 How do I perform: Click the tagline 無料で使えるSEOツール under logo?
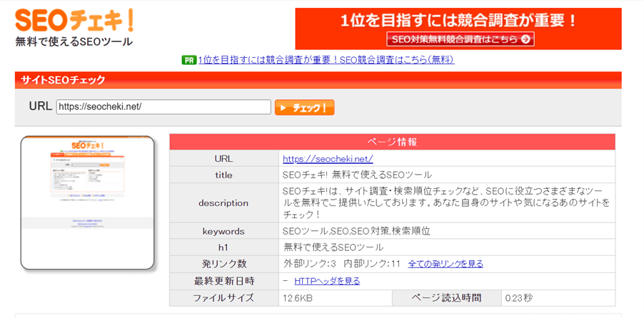74,41
